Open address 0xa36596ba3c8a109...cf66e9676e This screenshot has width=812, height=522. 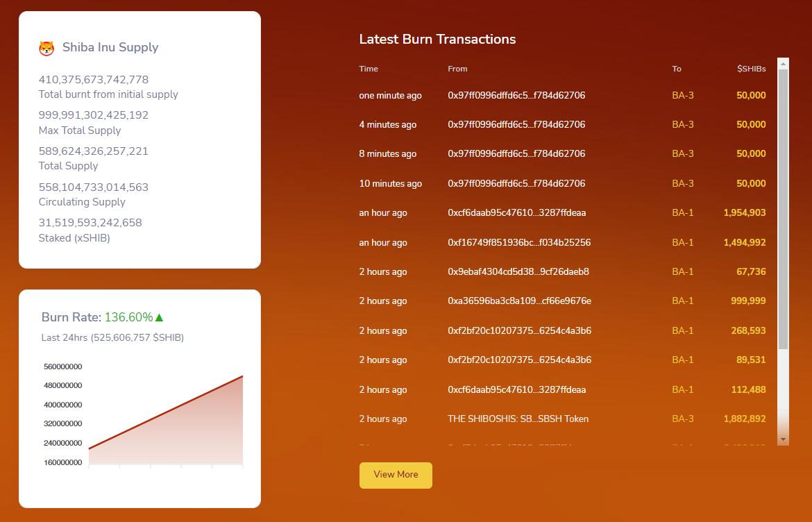point(519,301)
